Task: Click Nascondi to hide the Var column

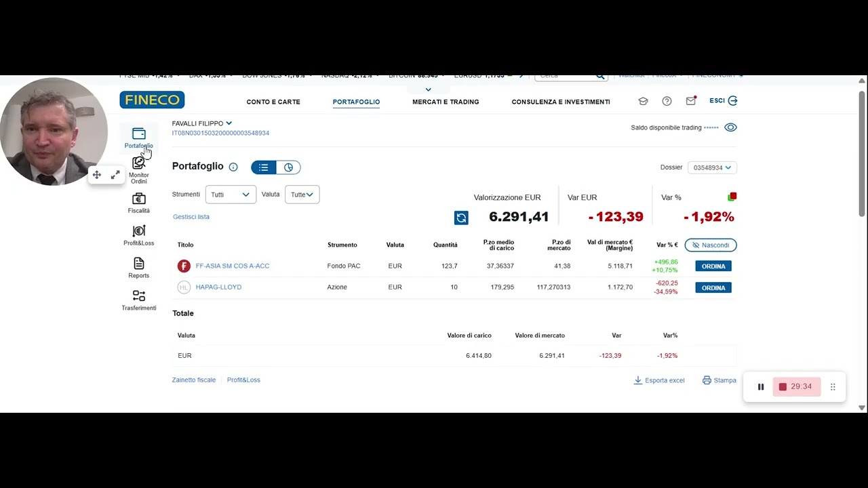Action: (711, 245)
